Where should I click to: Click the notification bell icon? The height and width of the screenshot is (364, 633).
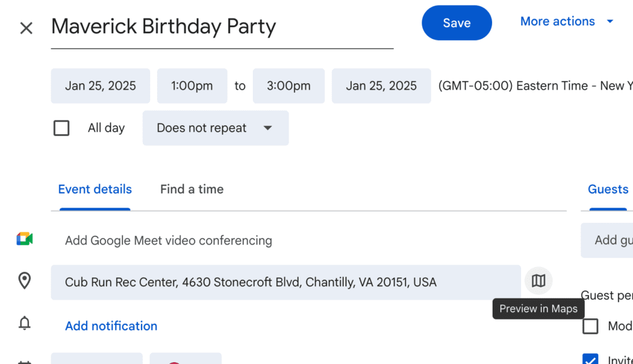(x=25, y=323)
